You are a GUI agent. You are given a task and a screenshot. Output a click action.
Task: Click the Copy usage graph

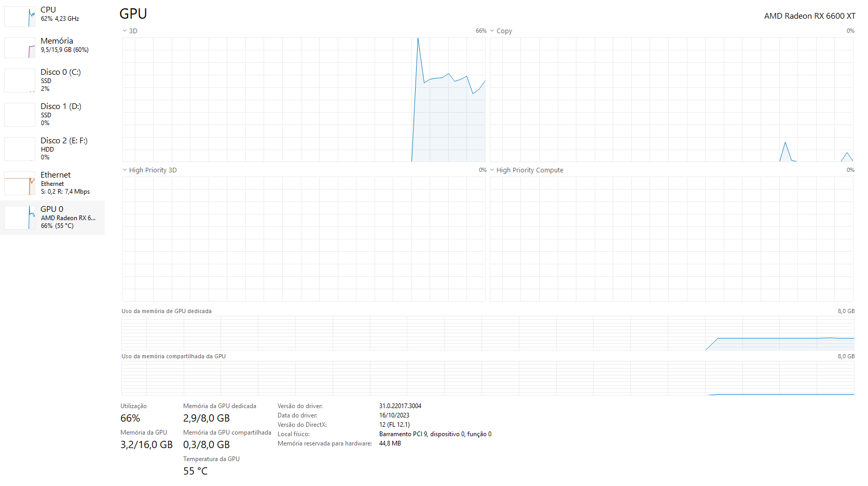(671, 99)
